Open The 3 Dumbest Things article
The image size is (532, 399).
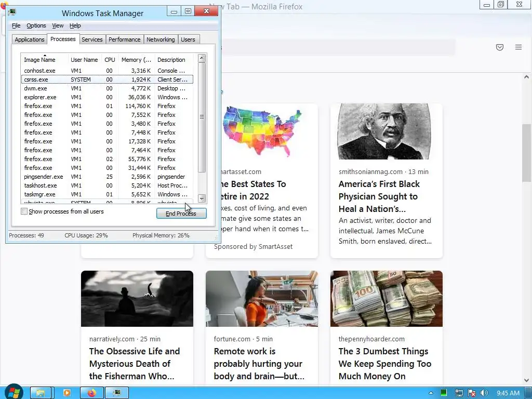pos(385,363)
